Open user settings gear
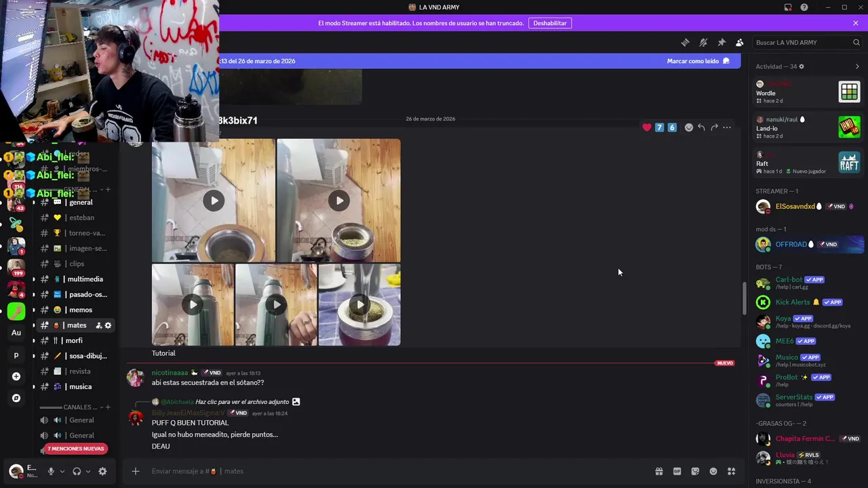Image resolution: width=868 pixels, height=488 pixels. [102, 471]
